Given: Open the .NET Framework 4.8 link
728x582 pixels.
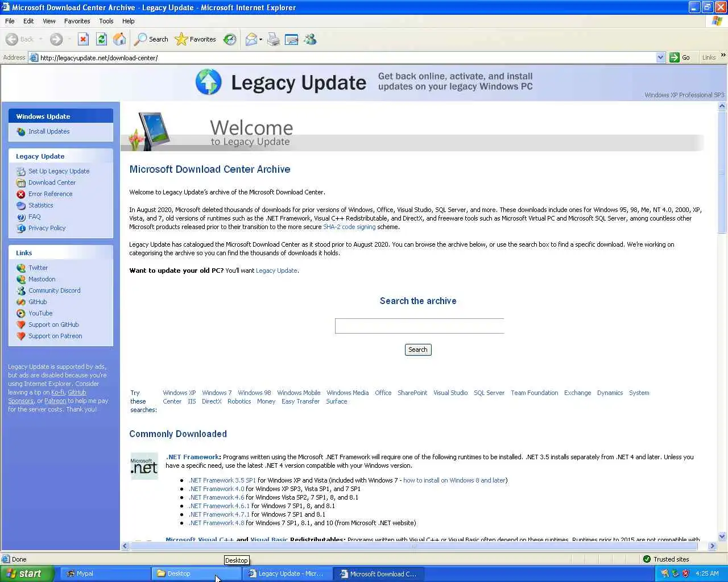Looking at the screenshot, I should click(x=217, y=523).
